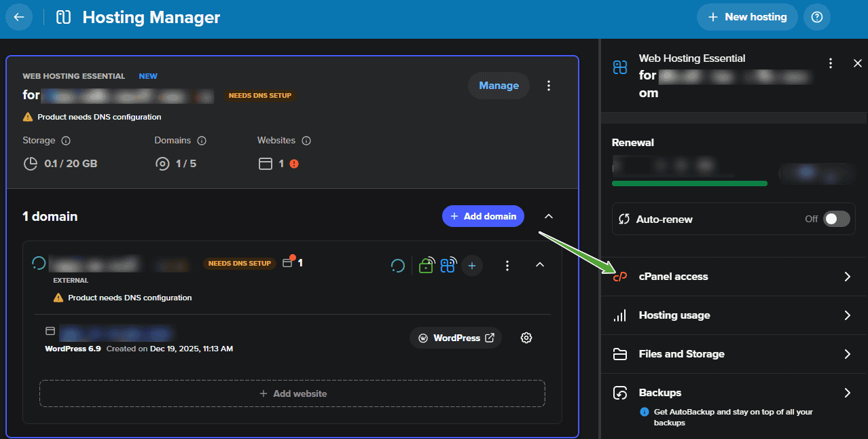Open cPanel access entry
The image size is (868, 439).
point(734,277)
